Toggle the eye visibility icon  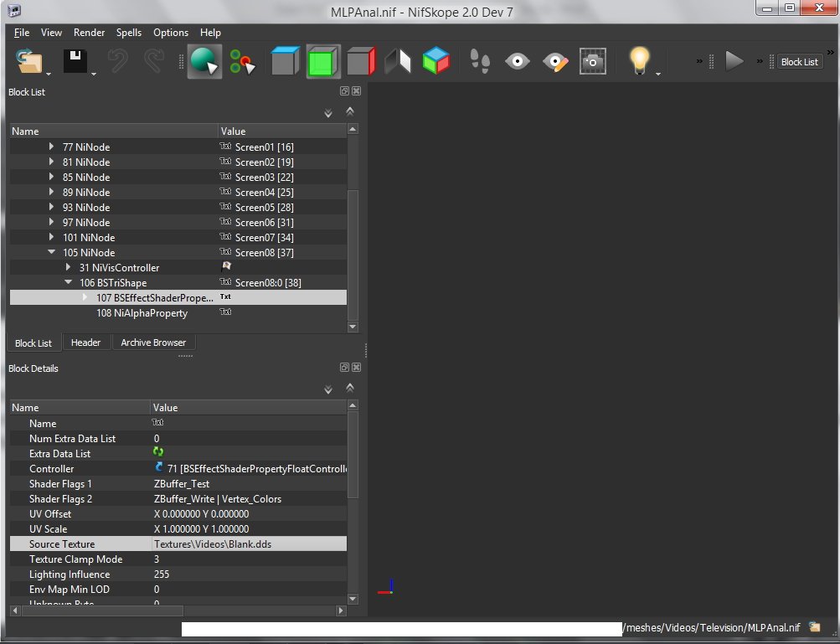pyautogui.click(x=518, y=62)
